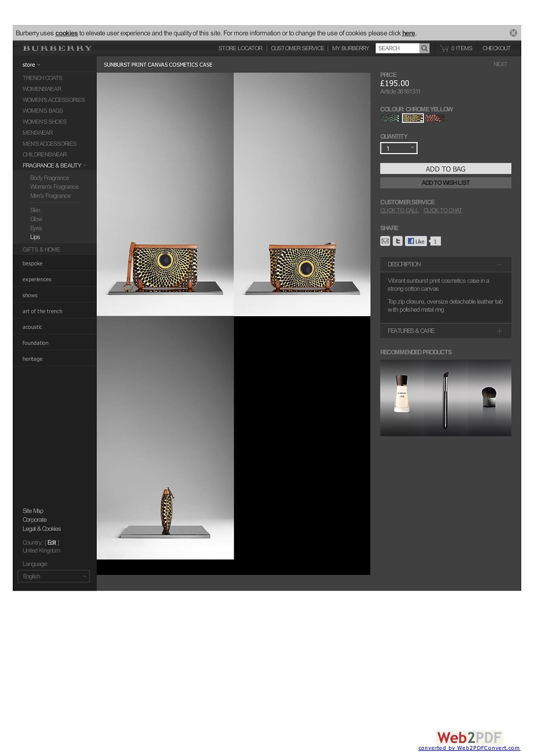Open the heritage section
This screenshot has height=756, width=534.
[x=32, y=359]
